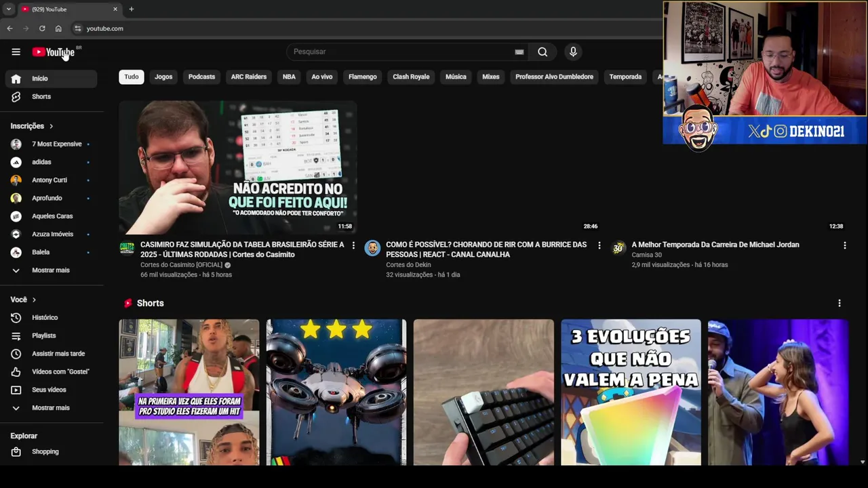Open adidas channel subscription
Viewport: 868px width, 488px height.
coord(51,162)
